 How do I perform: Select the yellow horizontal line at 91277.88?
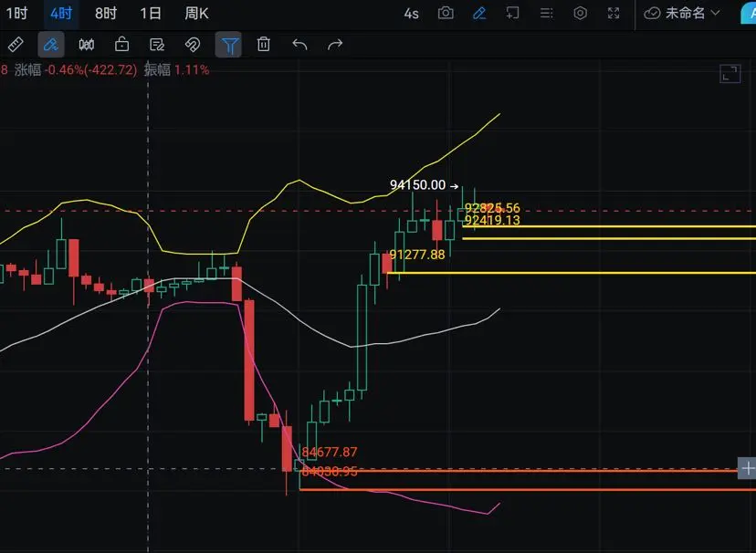tap(572, 273)
